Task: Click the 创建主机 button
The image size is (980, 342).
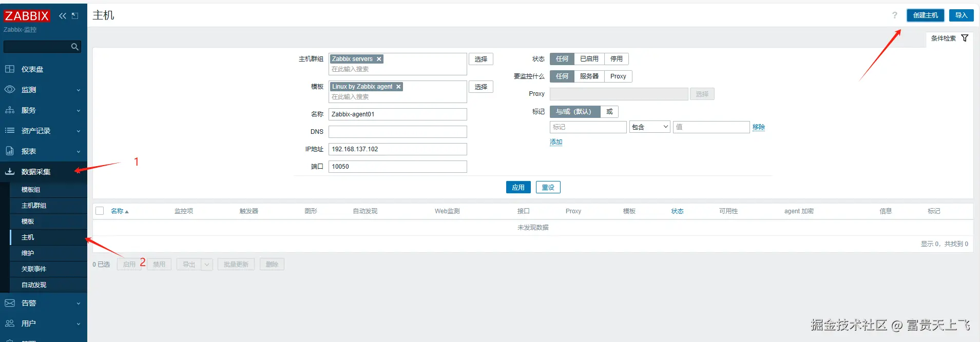Action: [926, 15]
